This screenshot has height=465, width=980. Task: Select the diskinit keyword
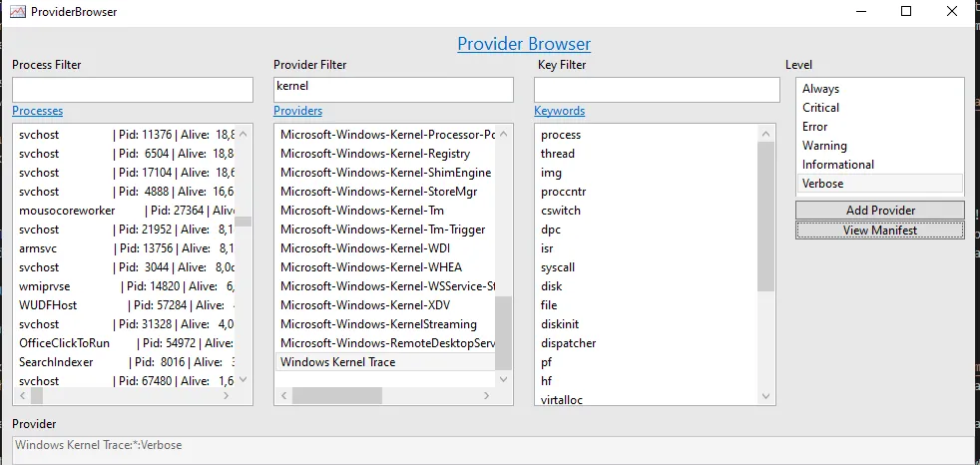click(647, 323)
